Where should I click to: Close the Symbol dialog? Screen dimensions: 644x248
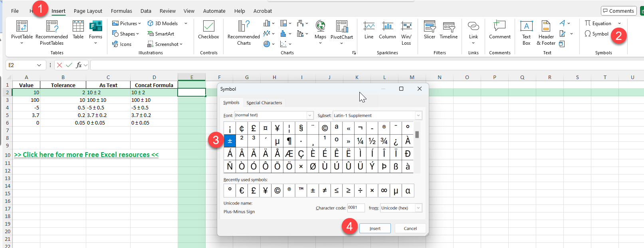coord(419,89)
